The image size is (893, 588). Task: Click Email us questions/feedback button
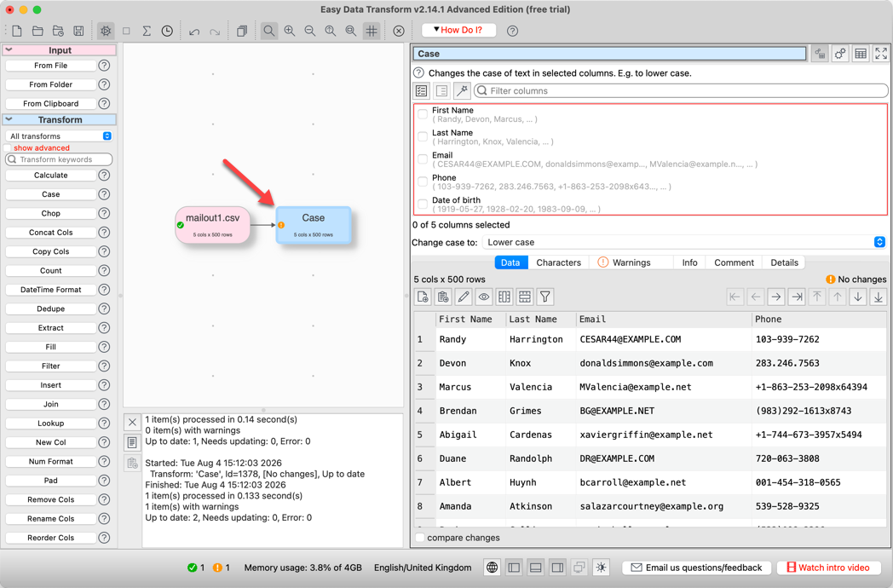pos(696,568)
